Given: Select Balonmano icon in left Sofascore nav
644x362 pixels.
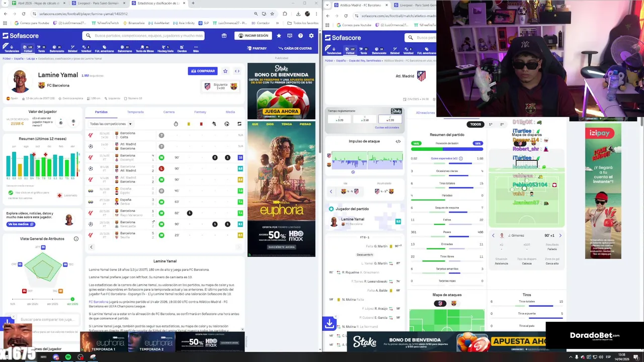Looking at the screenshot, I should (x=125, y=49).
